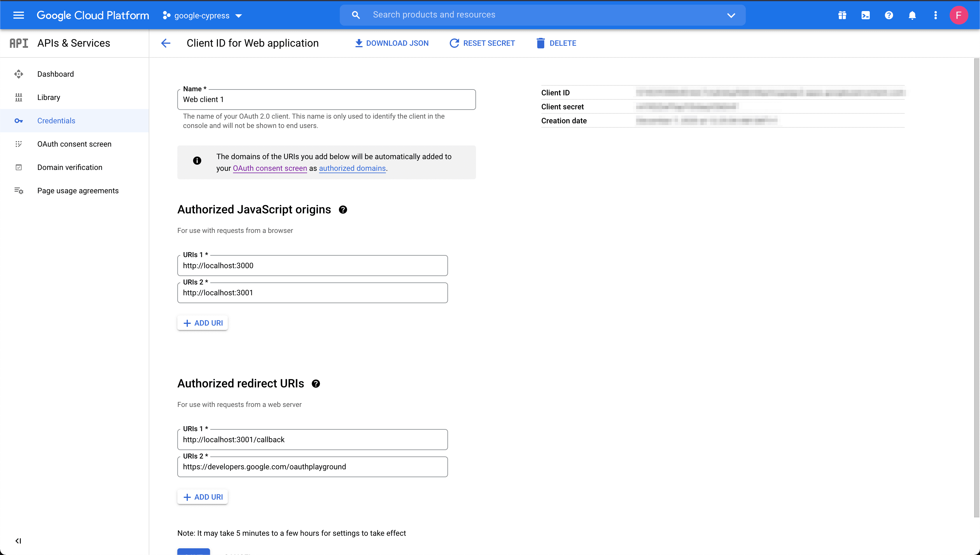Screen dimensions: 980x555
Task: Open Page usage agreements
Action: 78,191
